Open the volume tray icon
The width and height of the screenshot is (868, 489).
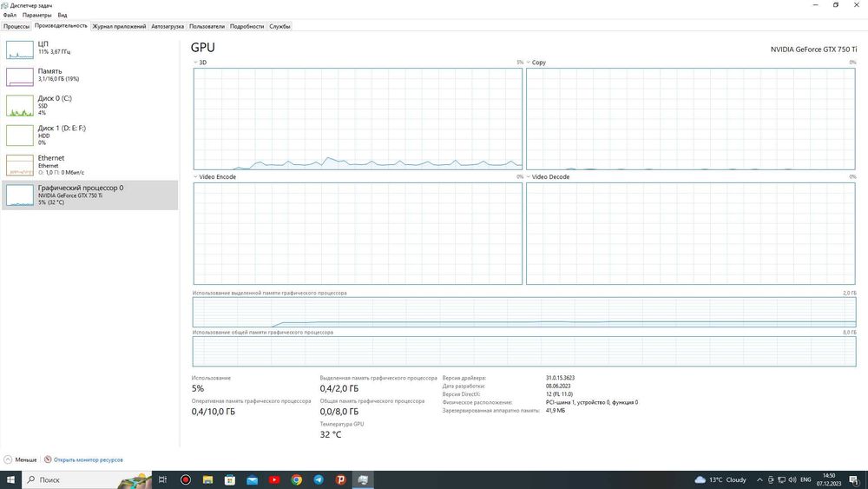click(792, 479)
